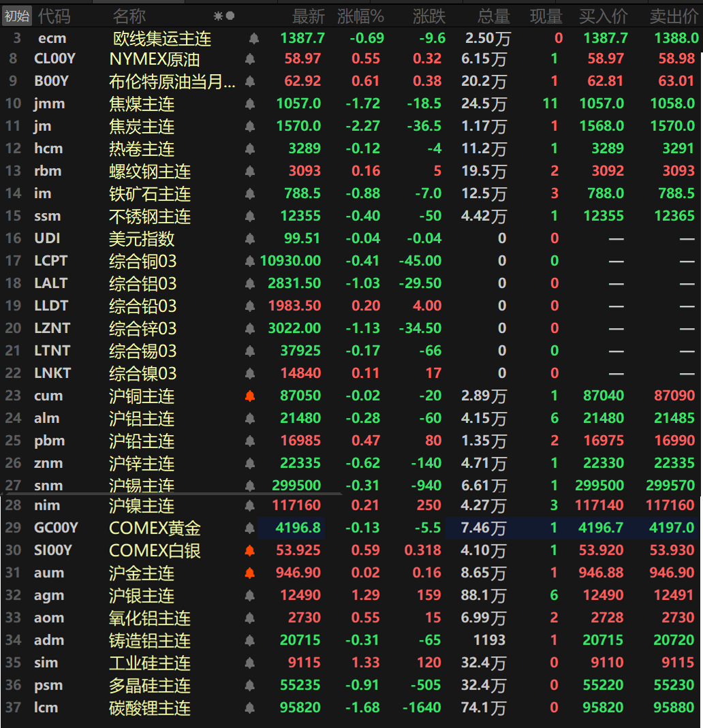Viewport: 703px width, 728px height.
Task: Click the highlighted 4196.8 price cell
Action: (x=292, y=528)
